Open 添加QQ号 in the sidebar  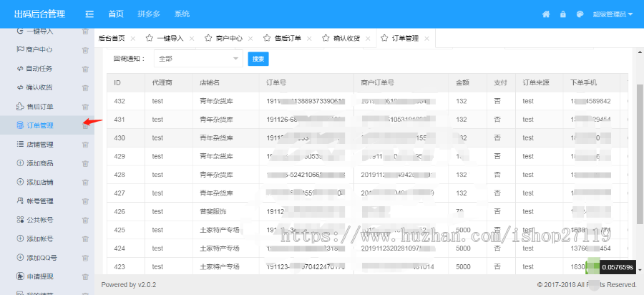coord(42,258)
